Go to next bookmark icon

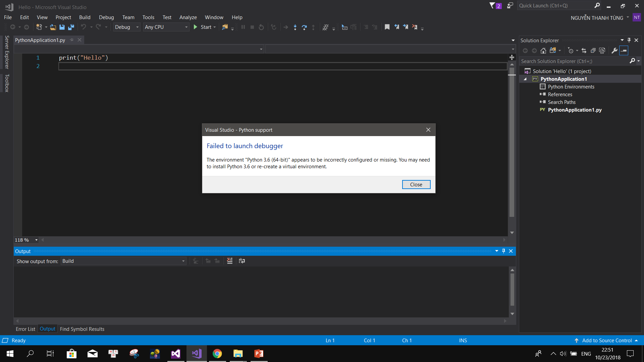406,27
